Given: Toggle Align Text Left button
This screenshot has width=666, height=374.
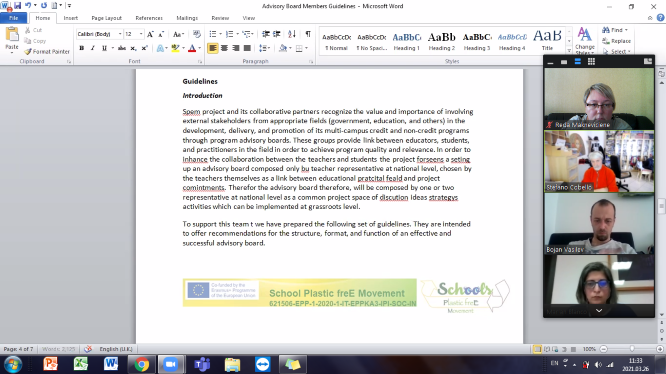Looking at the screenshot, I should click(213, 48).
